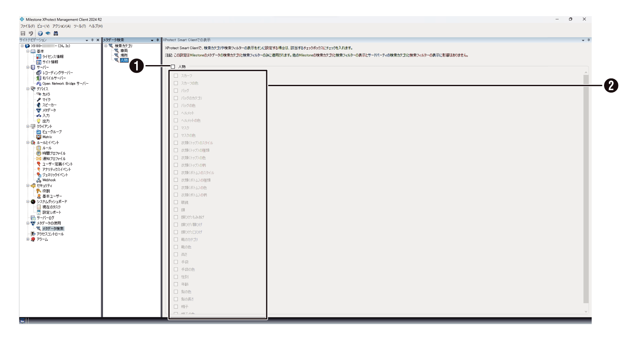Collapse the 検索カテゴリ tree node
Screen dimensions: 644x340
tap(106, 46)
